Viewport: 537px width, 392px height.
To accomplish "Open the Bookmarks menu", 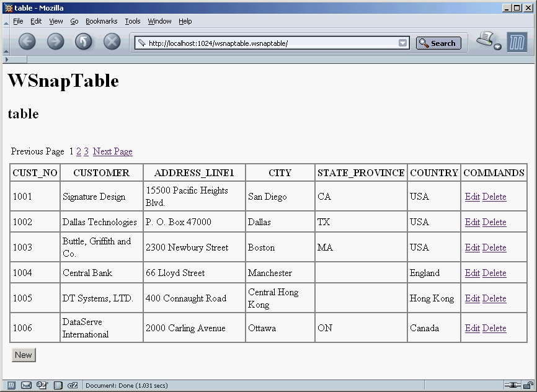I will coord(101,21).
